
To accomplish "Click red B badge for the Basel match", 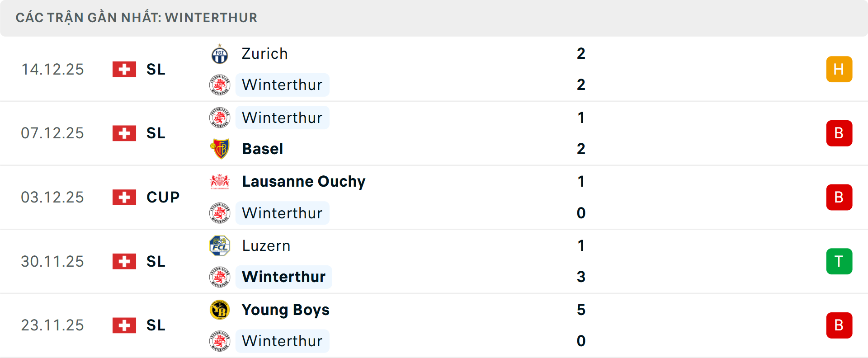I will click(x=839, y=133).
